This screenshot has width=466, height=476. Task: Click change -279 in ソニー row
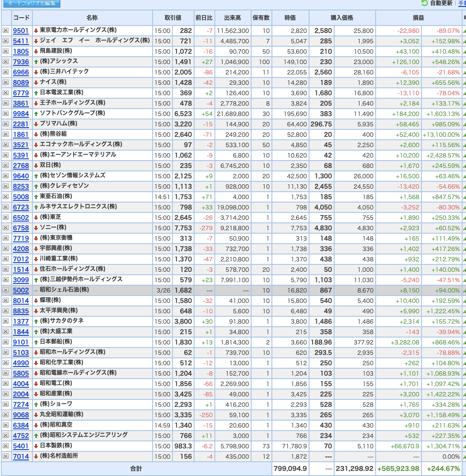[206, 228]
